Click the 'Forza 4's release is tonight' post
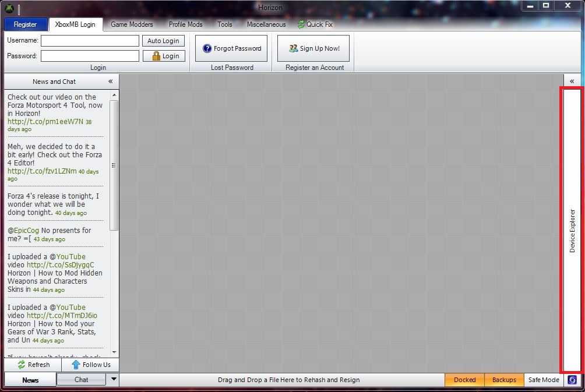 [54, 204]
